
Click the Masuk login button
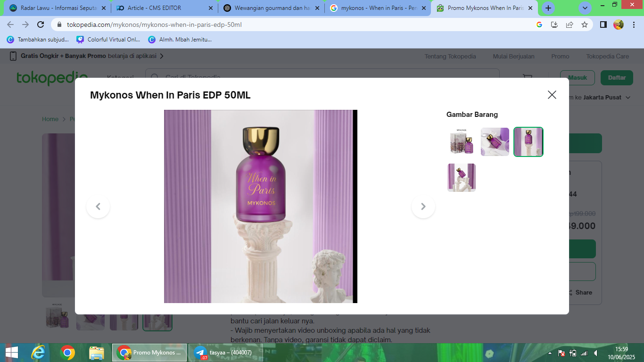click(578, 78)
